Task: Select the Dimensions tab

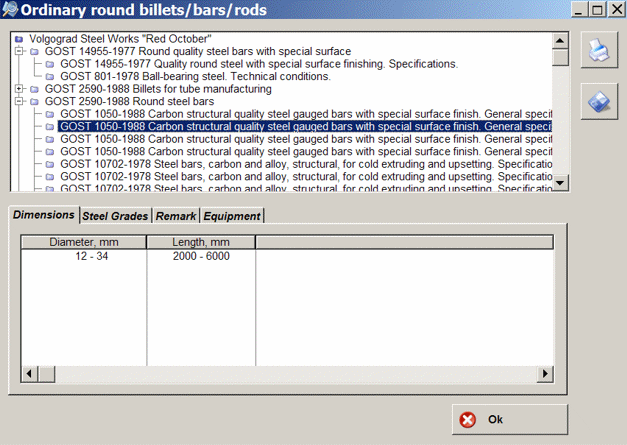Action: click(x=44, y=215)
